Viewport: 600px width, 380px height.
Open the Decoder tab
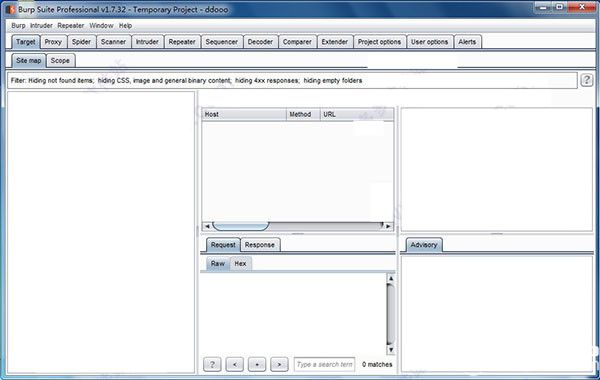click(x=260, y=42)
